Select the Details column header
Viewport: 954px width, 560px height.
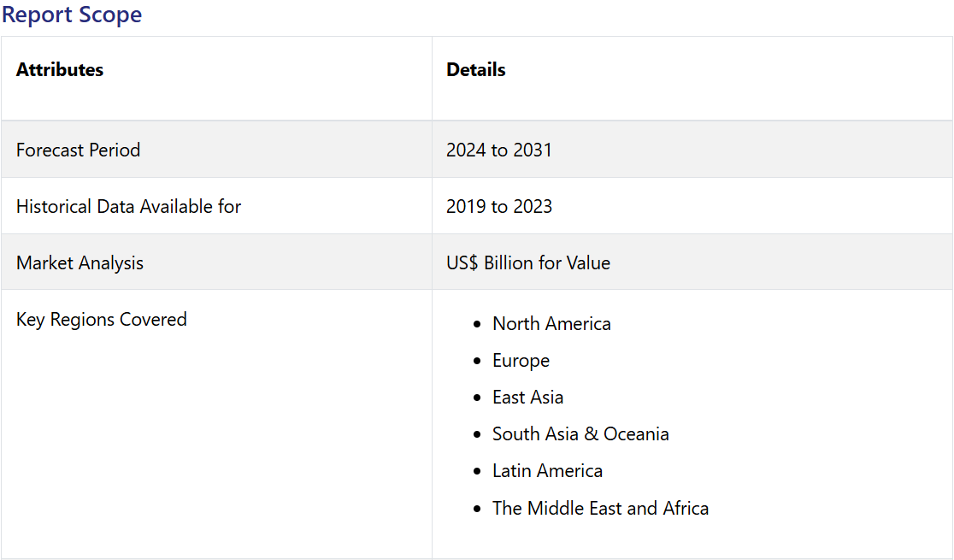pyautogui.click(x=476, y=70)
